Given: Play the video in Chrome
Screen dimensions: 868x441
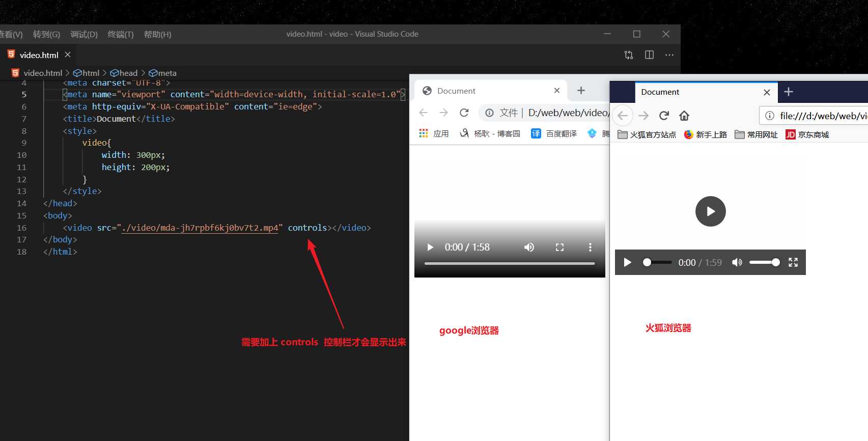Looking at the screenshot, I should (x=430, y=247).
